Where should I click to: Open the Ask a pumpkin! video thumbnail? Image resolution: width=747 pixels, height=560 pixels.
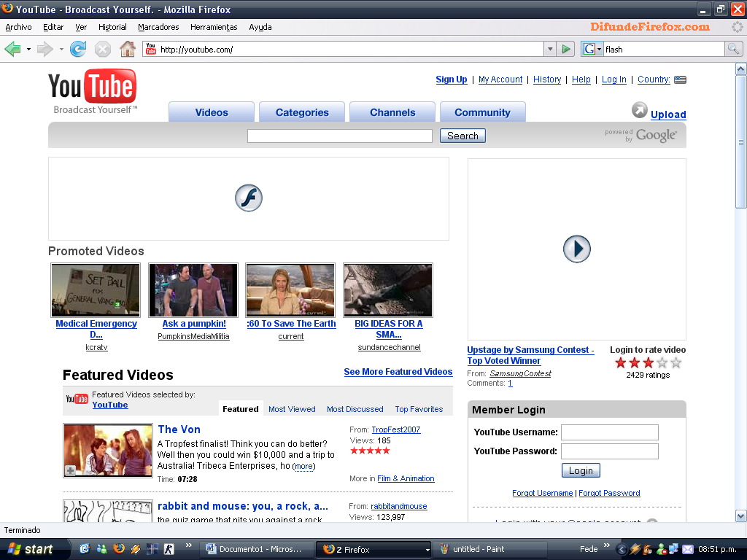click(193, 290)
